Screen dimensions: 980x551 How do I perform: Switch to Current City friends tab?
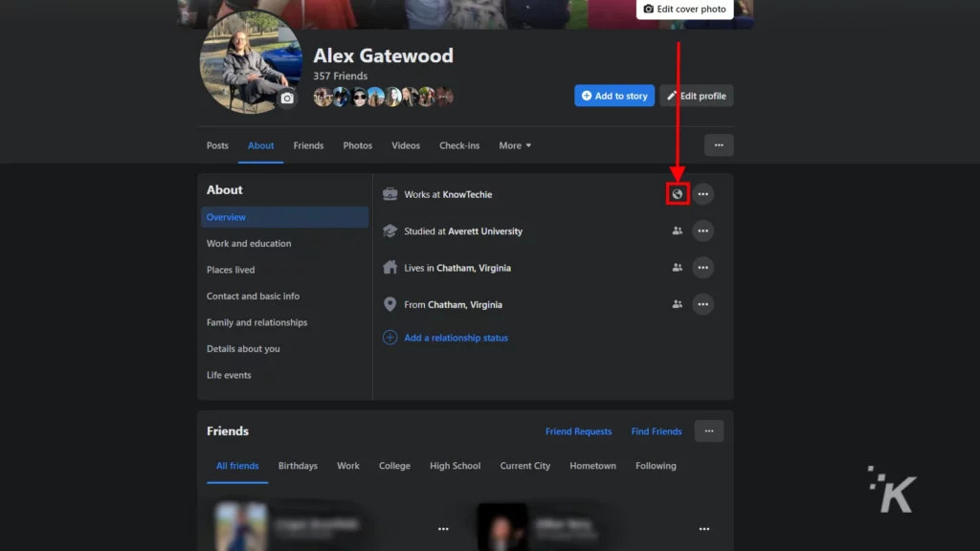(525, 466)
